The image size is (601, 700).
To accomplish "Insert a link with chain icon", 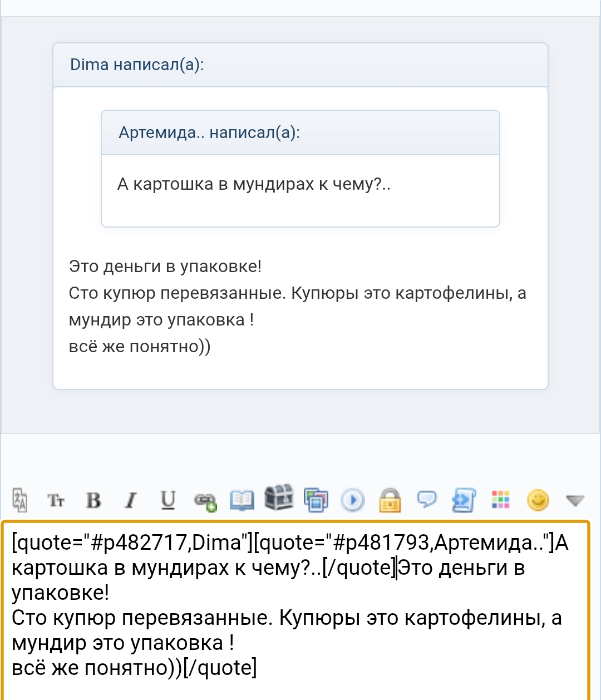I will click(205, 501).
